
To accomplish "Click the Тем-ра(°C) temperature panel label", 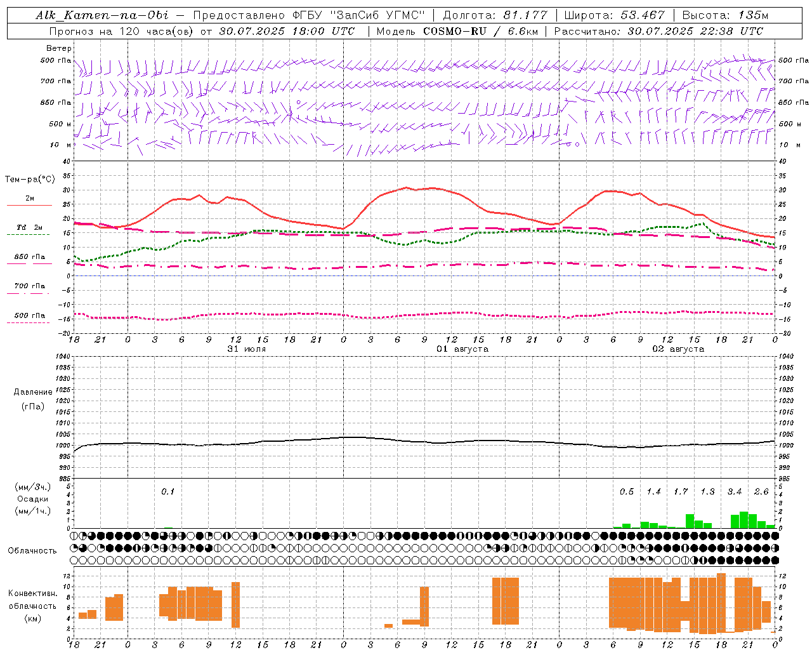I will click(x=30, y=180).
